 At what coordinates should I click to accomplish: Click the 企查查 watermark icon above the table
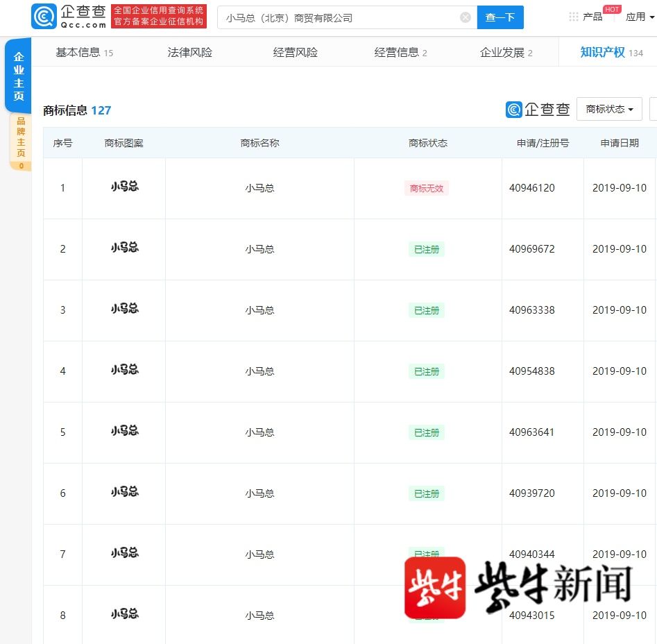[x=513, y=109]
